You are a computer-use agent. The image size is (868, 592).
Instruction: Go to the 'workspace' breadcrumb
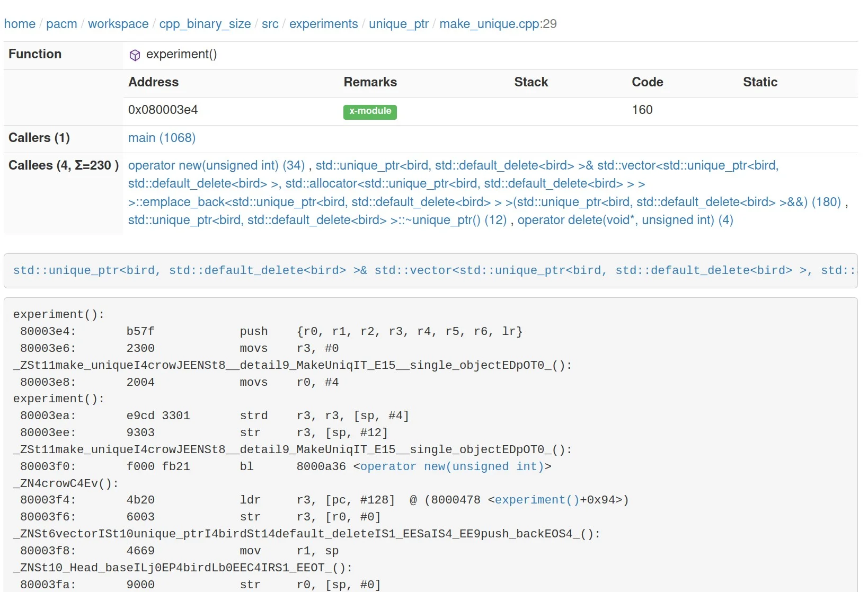point(118,24)
